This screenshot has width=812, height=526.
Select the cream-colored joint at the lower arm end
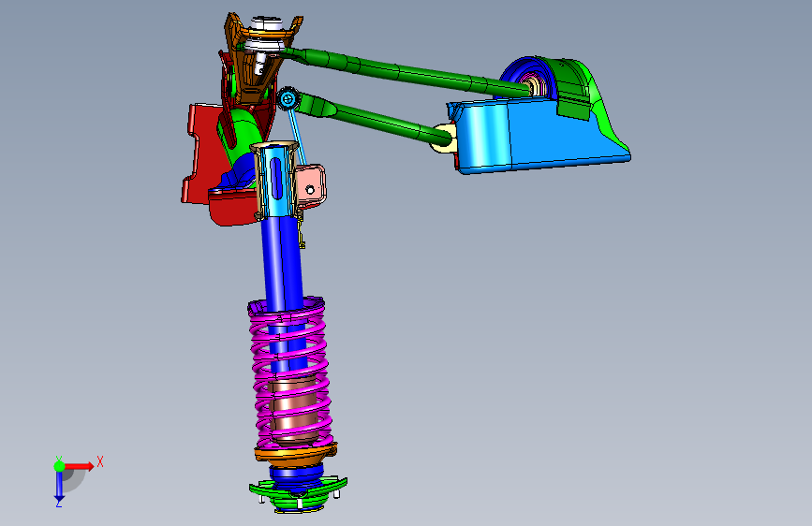pyautogui.click(x=443, y=139)
